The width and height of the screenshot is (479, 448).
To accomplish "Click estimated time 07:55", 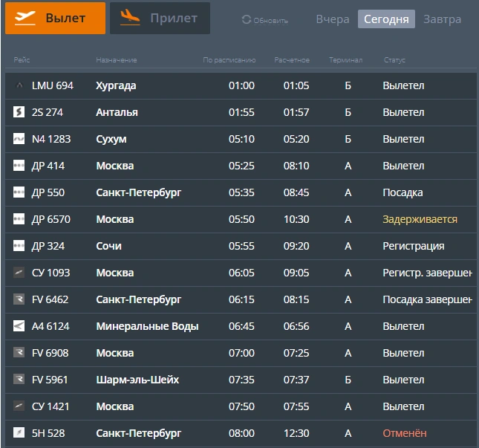I will click(x=296, y=406).
